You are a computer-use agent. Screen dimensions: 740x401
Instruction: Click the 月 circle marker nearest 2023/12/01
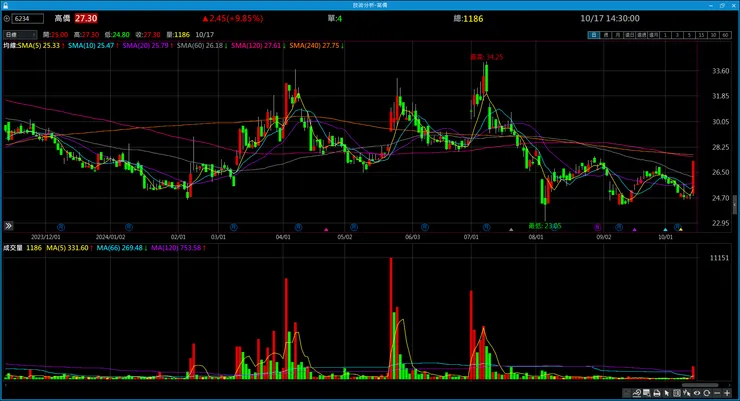[60, 227]
